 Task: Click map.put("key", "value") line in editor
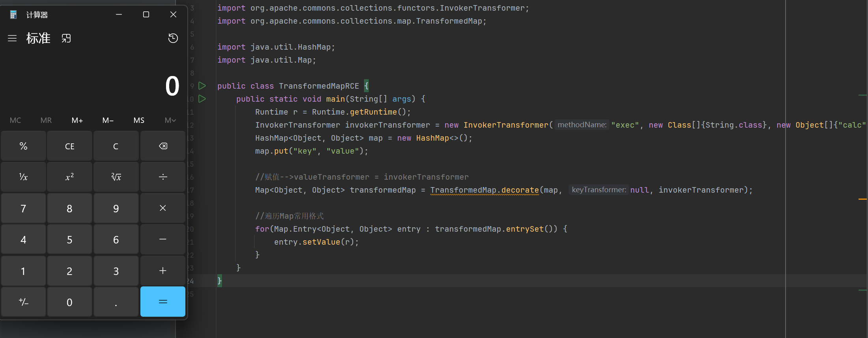312,151
